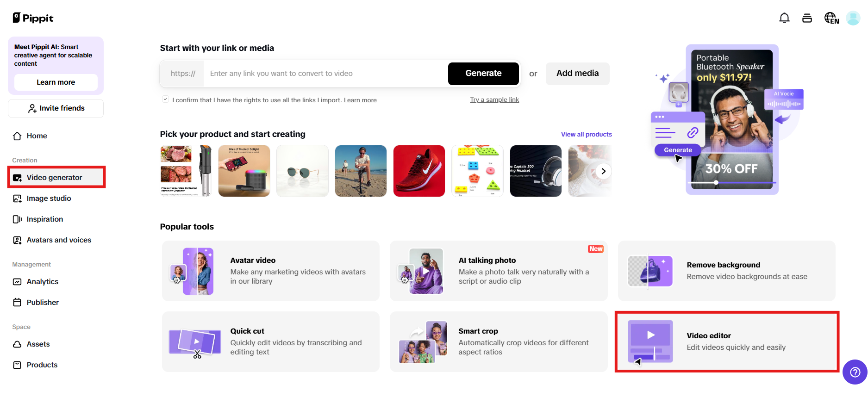868x397 pixels.
Task: Select the red Nike shoe thumbnail
Action: [419, 171]
